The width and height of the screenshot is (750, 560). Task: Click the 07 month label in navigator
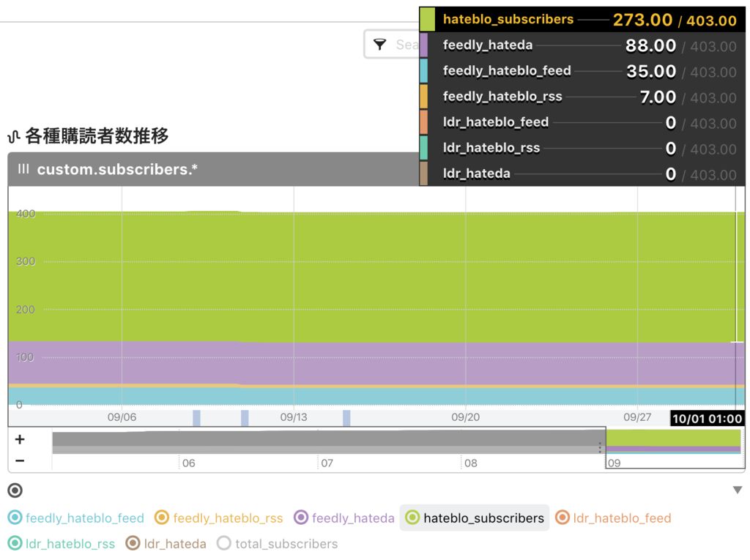[327, 463]
